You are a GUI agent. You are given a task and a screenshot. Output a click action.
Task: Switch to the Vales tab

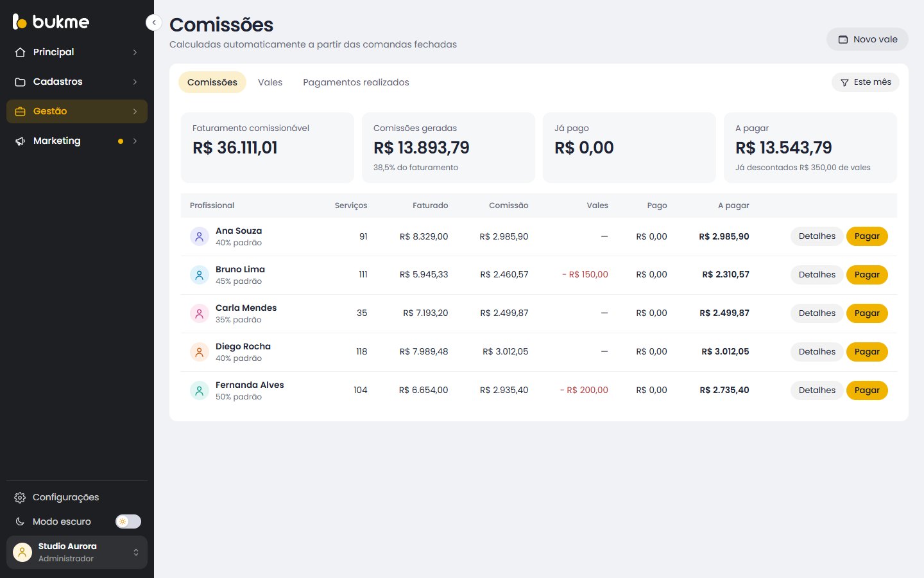coord(270,82)
